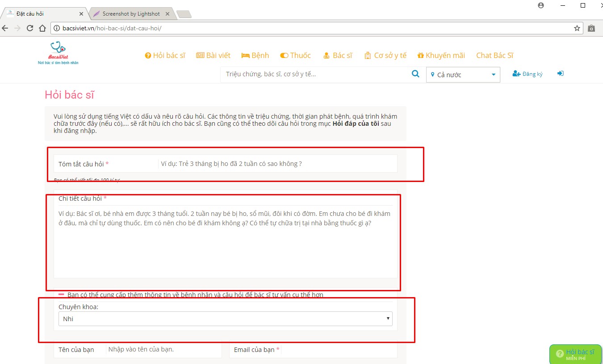Click the BacsiViet logo
603x364 pixels.
coord(58,53)
